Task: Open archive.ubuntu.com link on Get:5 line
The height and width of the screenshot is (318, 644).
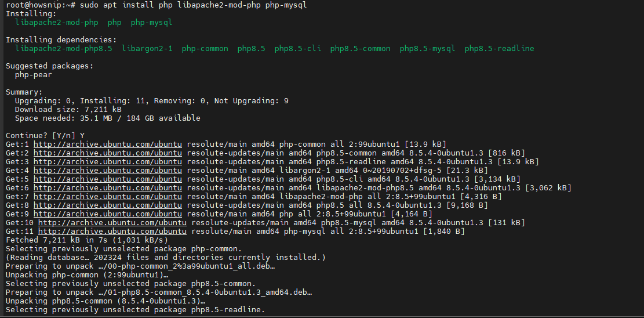Action: coord(108,179)
